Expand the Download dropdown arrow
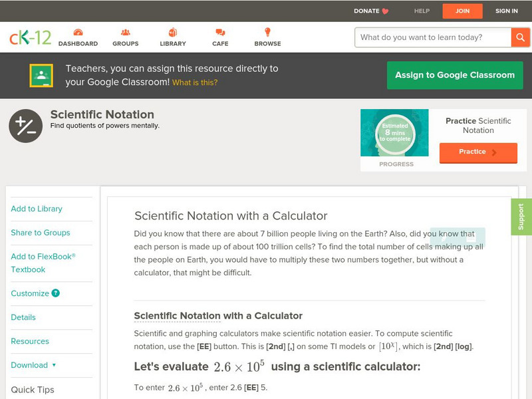 coord(54,365)
